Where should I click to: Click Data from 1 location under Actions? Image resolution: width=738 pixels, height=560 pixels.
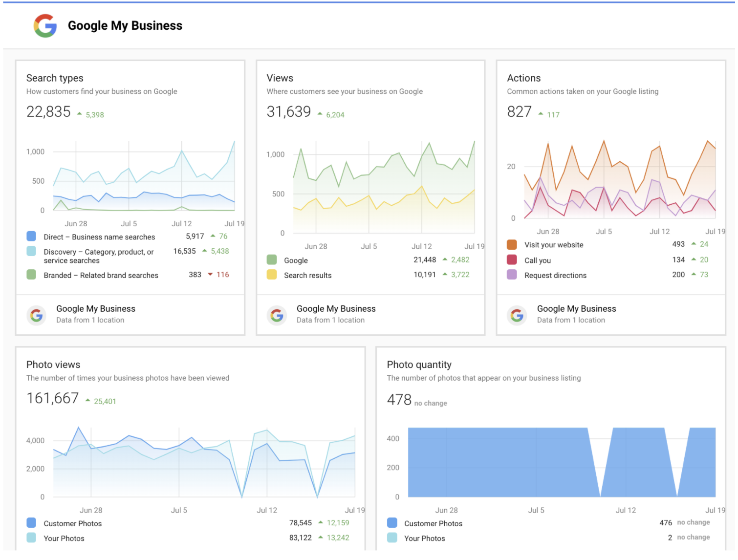[x=571, y=320]
